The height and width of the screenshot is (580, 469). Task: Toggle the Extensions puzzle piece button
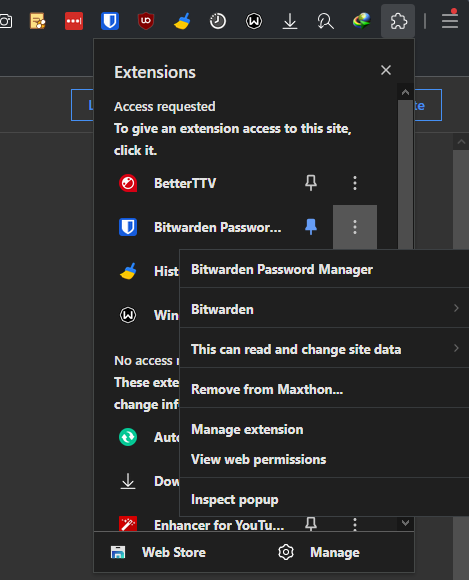398,21
